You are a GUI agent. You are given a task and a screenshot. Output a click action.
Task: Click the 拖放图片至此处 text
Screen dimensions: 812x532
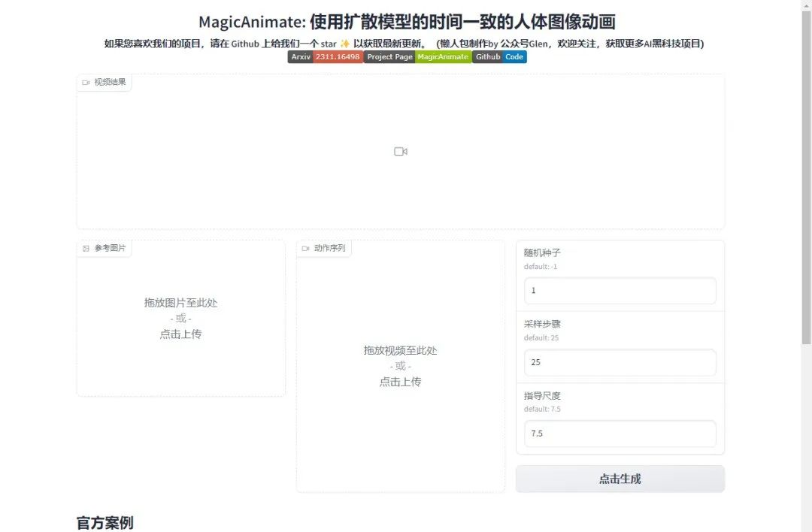[x=180, y=303]
